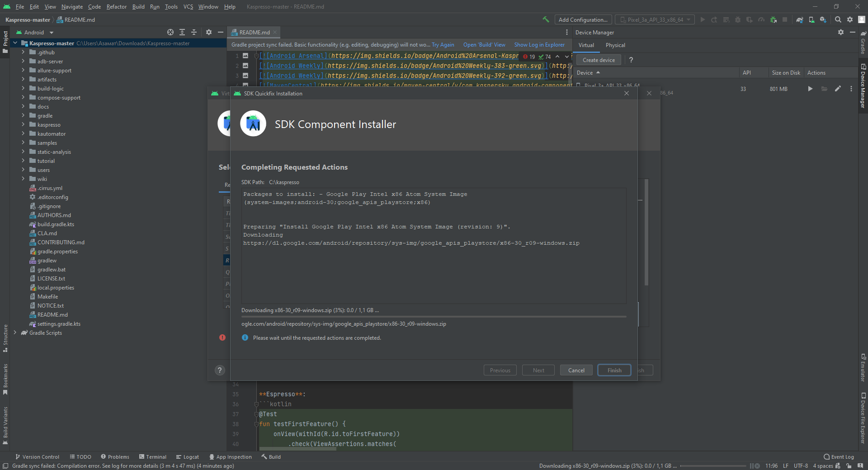This screenshot has height=470, width=868.
Task: Toggle the Event Log tool window
Action: 839,457
